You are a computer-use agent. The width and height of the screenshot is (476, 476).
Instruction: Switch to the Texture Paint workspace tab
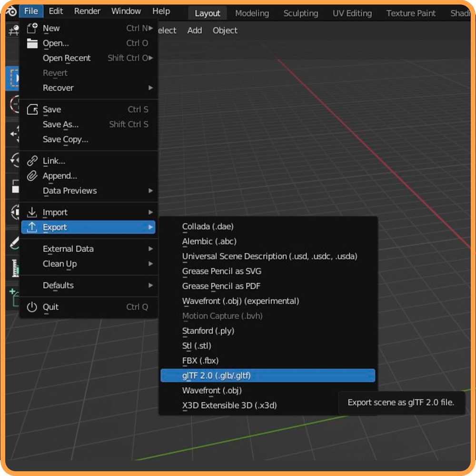[411, 13]
